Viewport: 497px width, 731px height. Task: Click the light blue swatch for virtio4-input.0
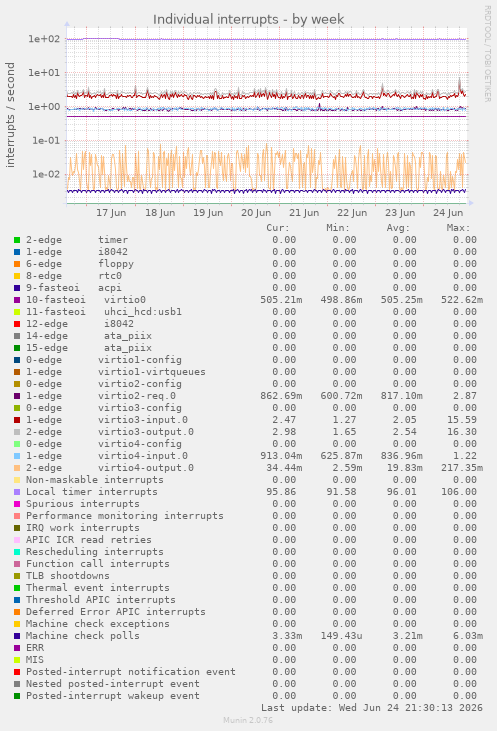(17, 456)
